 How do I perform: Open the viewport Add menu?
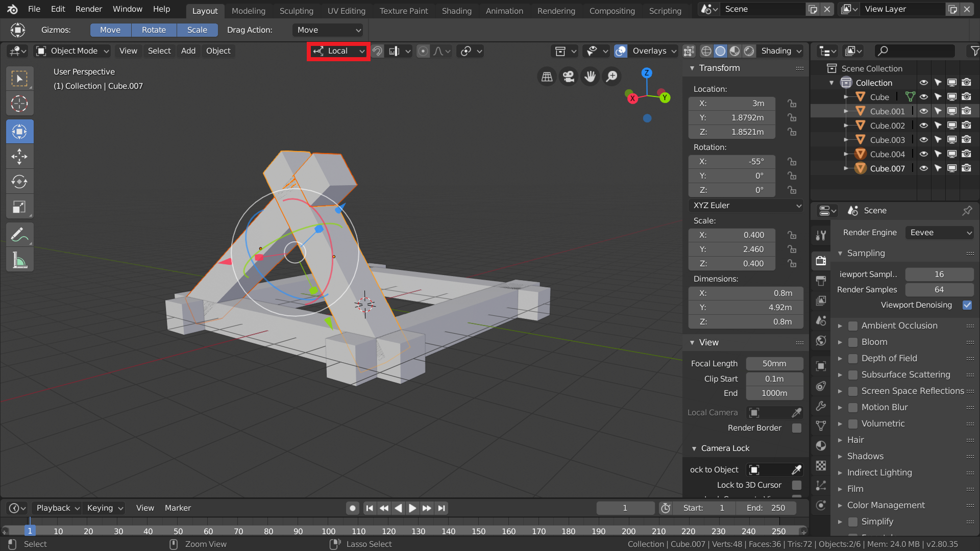click(x=188, y=51)
